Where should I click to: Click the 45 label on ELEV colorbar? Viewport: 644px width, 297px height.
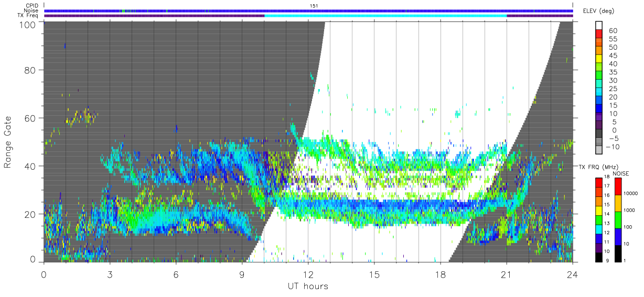pyautogui.click(x=613, y=56)
